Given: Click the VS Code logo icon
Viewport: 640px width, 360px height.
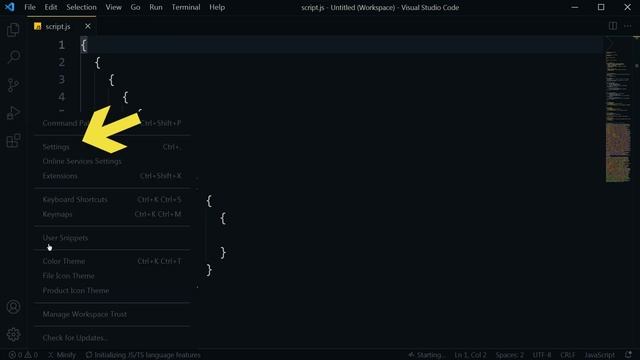Looking at the screenshot, I should (x=9, y=7).
